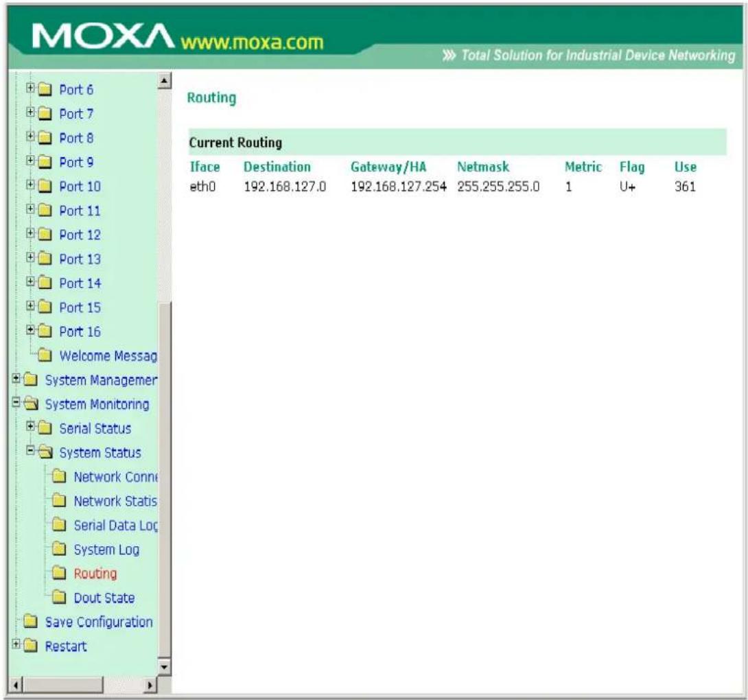The height and width of the screenshot is (700, 748).
Task: Click the System Log folder icon
Action: [59, 550]
